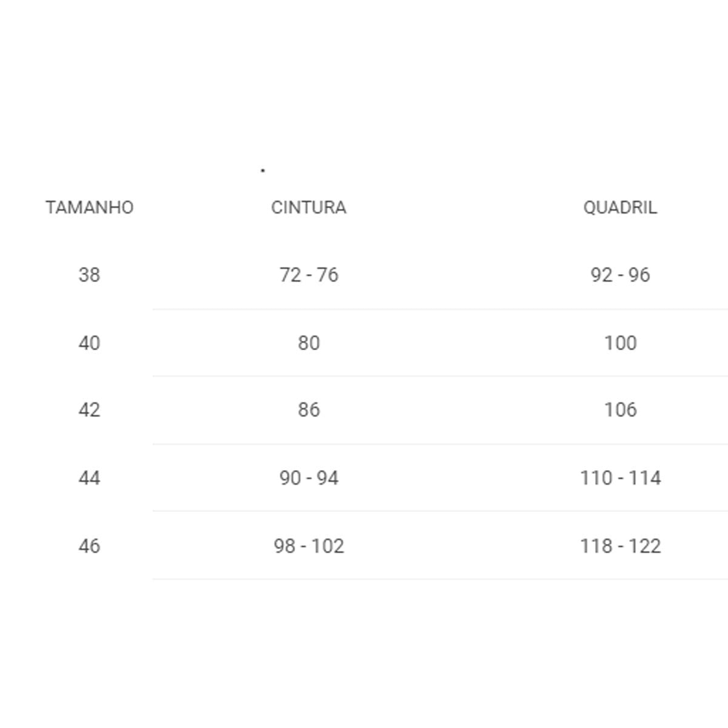This screenshot has height=728, width=728.
Task: Click the QUADRIL column header
Action: (x=620, y=207)
